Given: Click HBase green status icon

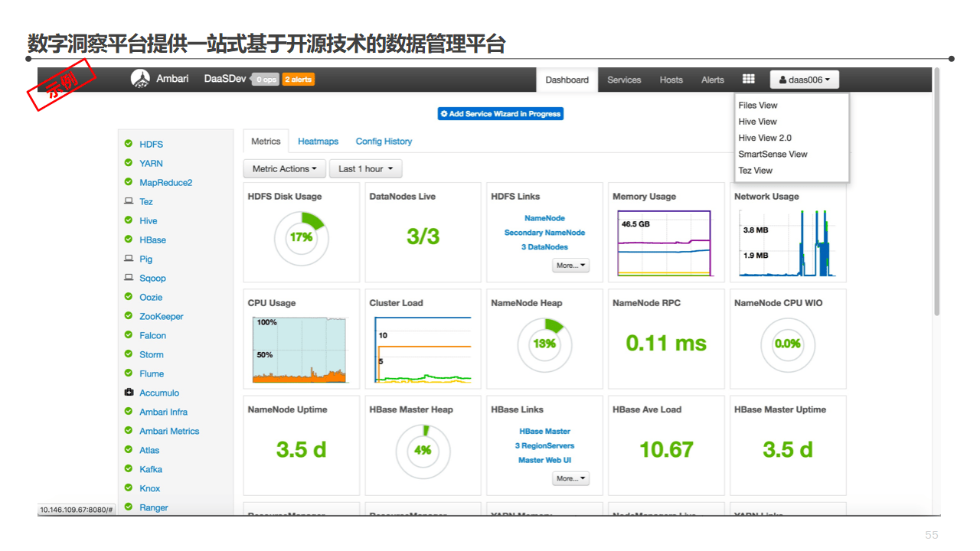Looking at the screenshot, I should pos(129,240).
